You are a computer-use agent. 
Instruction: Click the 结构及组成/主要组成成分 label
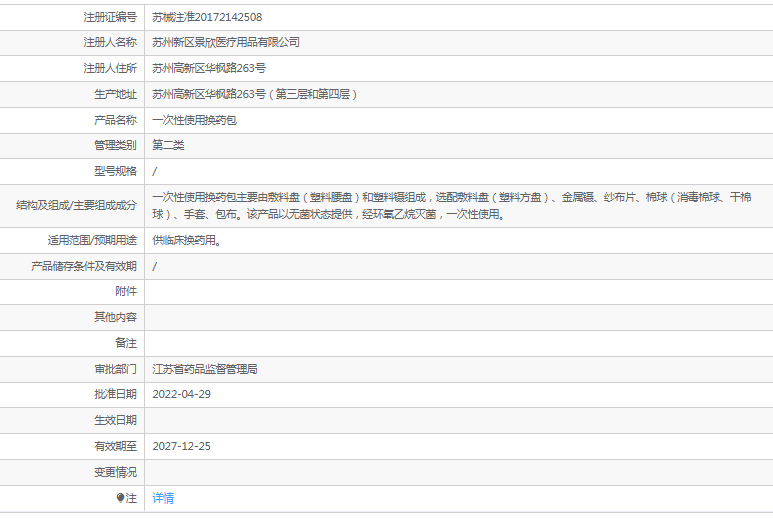tap(76, 205)
